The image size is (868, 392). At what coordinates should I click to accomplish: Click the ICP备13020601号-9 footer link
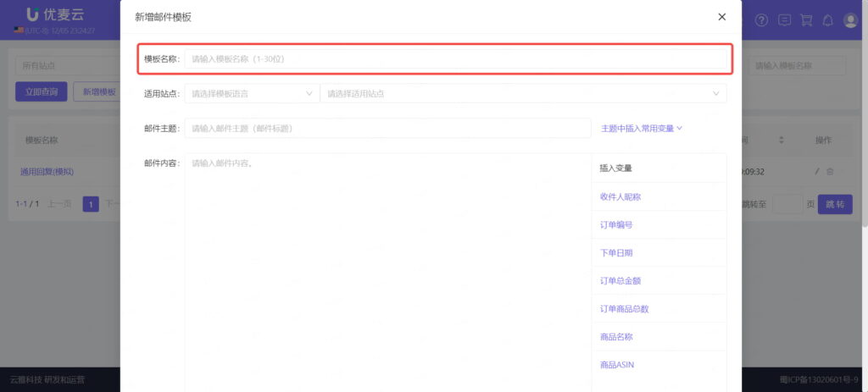coord(819,380)
